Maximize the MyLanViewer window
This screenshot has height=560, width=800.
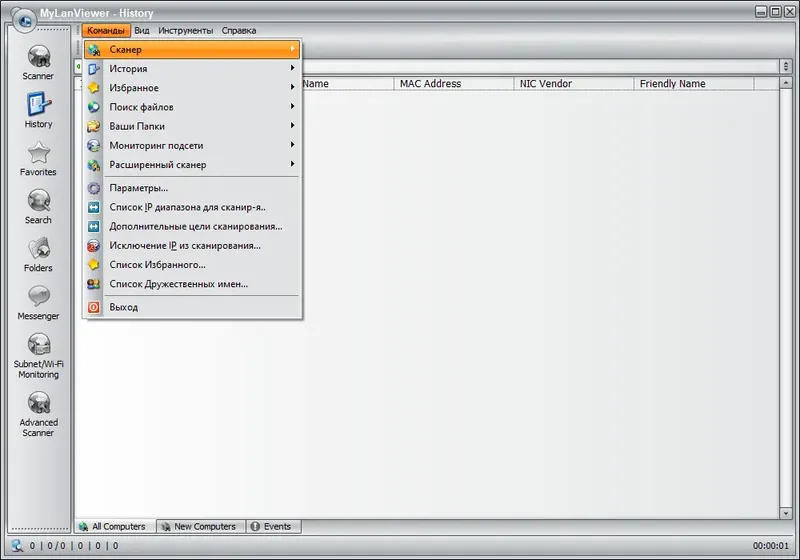point(776,12)
